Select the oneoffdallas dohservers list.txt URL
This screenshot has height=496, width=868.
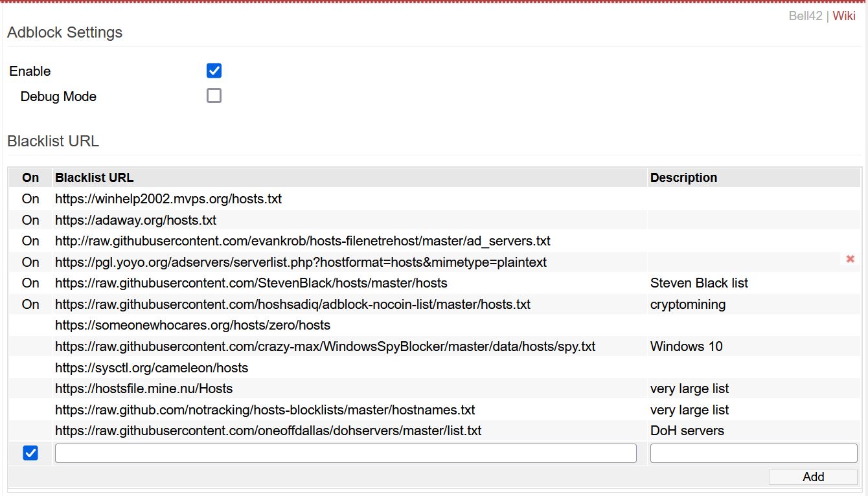(x=268, y=431)
